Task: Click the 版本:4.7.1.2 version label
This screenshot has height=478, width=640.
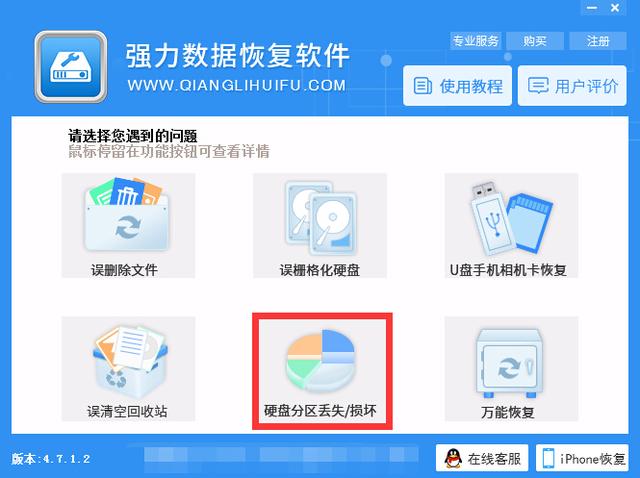Action: click(x=51, y=458)
